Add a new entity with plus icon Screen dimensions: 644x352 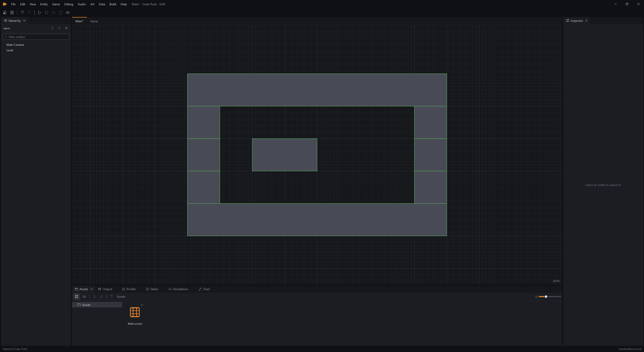click(66, 28)
